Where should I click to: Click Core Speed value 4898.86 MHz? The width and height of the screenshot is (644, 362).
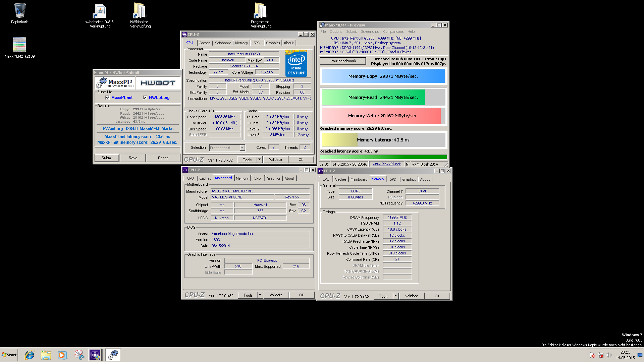point(225,117)
